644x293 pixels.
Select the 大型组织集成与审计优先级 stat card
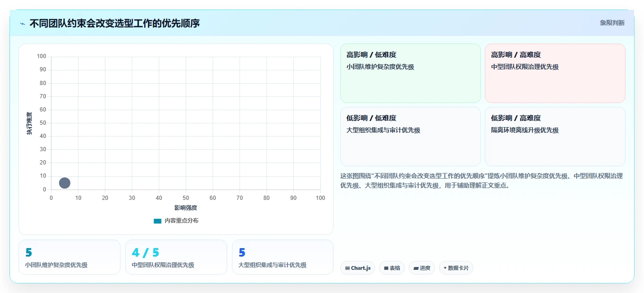coord(283,257)
